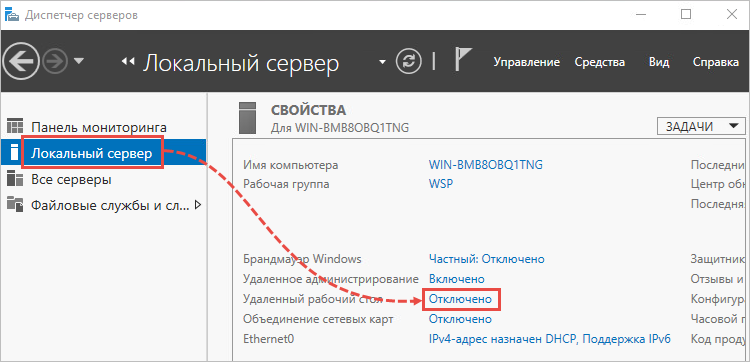
Task: Click the Forward navigation arrow
Action: click(x=55, y=61)
